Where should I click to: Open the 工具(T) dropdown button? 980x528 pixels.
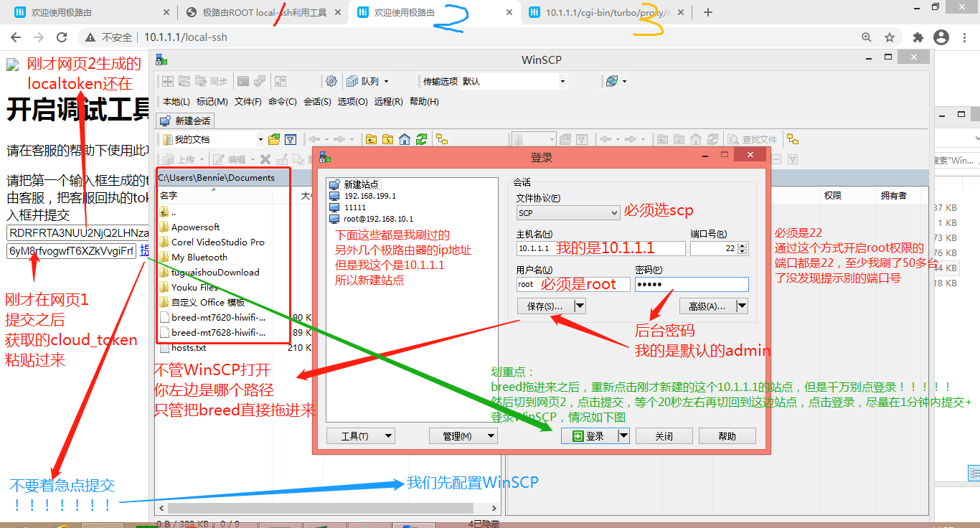(360, 435)
